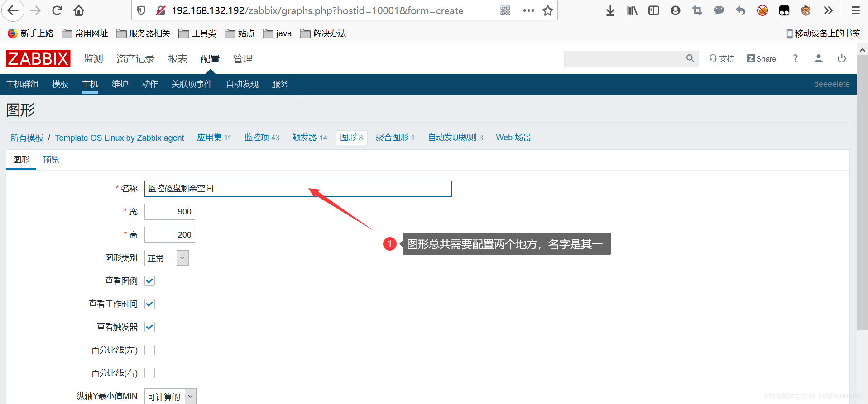Reload the current page
Screen dimensions: 868x404
[x=57, y=10]
